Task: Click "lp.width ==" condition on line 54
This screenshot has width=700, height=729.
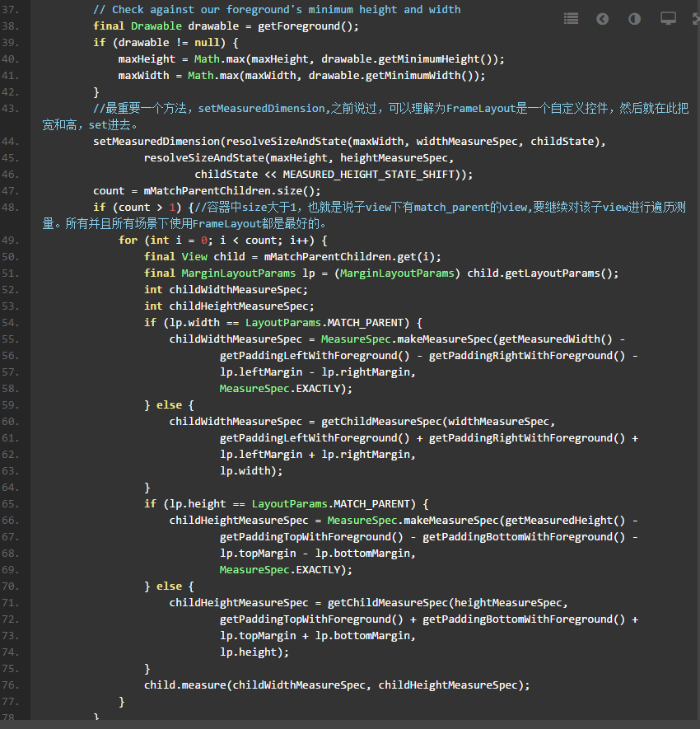Action: [x=203, y=323]
